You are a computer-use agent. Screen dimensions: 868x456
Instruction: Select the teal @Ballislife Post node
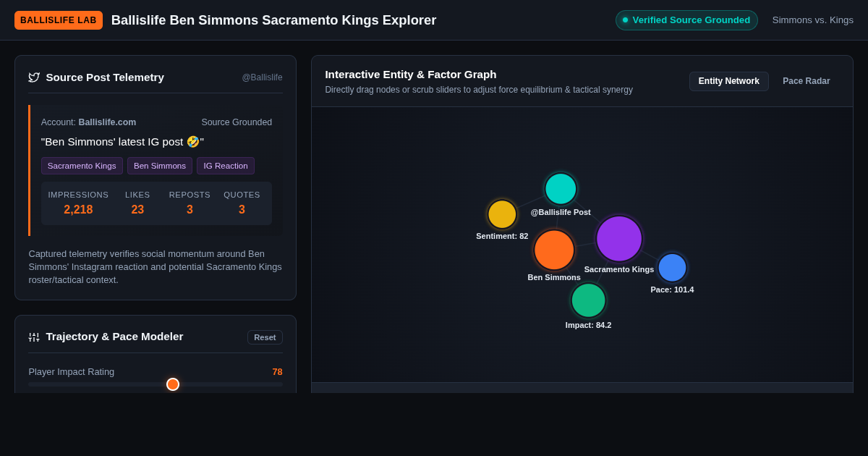point(561,189)
